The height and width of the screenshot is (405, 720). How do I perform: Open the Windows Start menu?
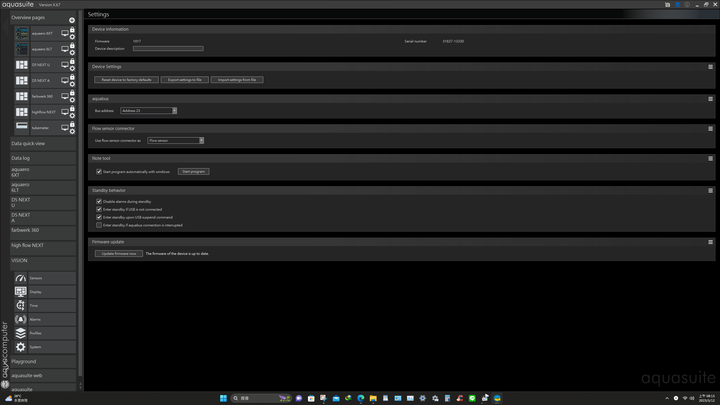(x=223, y=398)
